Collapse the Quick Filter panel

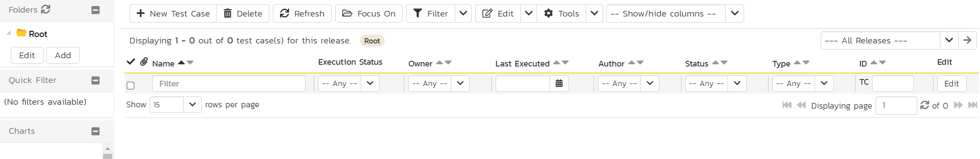(96, 80)
